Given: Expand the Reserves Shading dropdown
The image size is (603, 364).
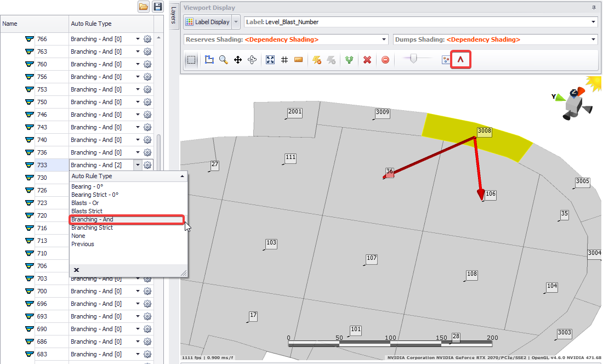Looking at the screenshot, I should (384, 39).
